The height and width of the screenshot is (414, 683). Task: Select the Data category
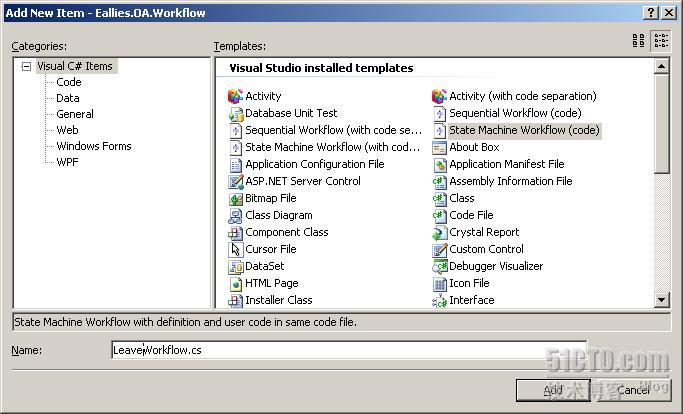coord(68,98)
